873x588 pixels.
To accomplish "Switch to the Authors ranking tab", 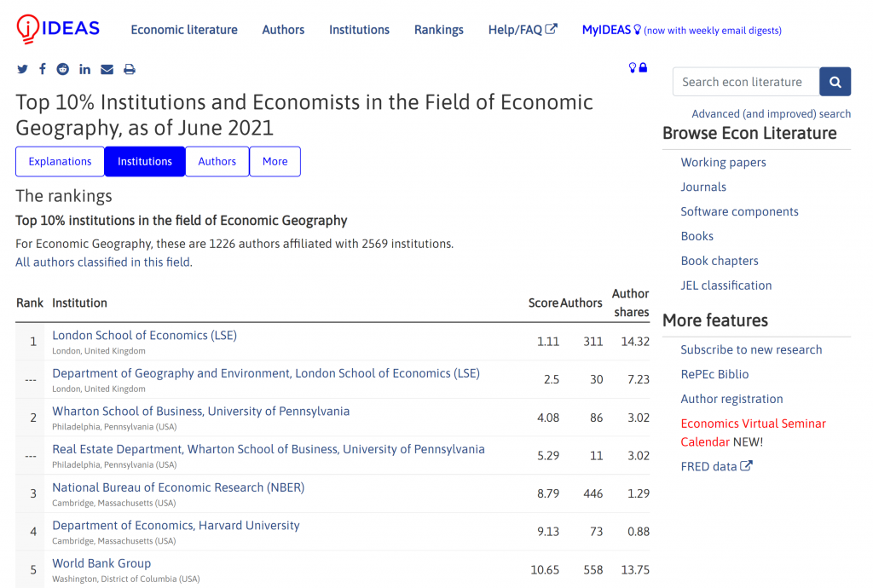I will click(217, 161).
